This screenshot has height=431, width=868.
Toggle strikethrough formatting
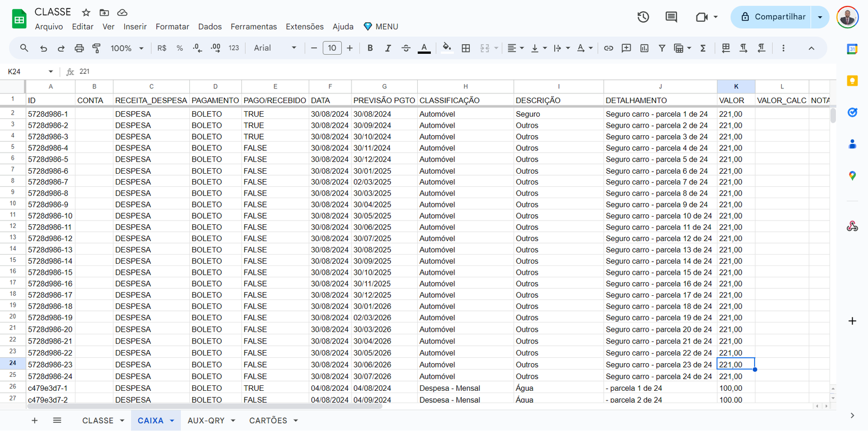(x=406, y=48)
